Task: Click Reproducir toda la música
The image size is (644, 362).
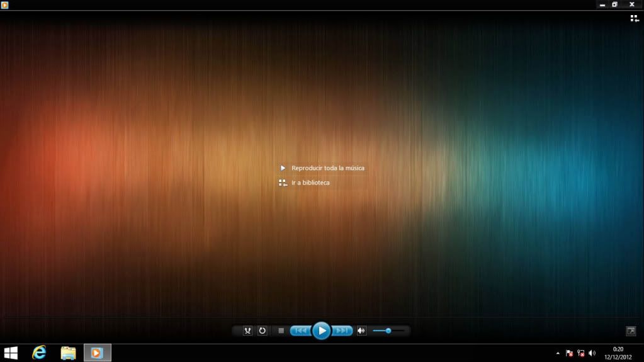Action: click(328, 168)
